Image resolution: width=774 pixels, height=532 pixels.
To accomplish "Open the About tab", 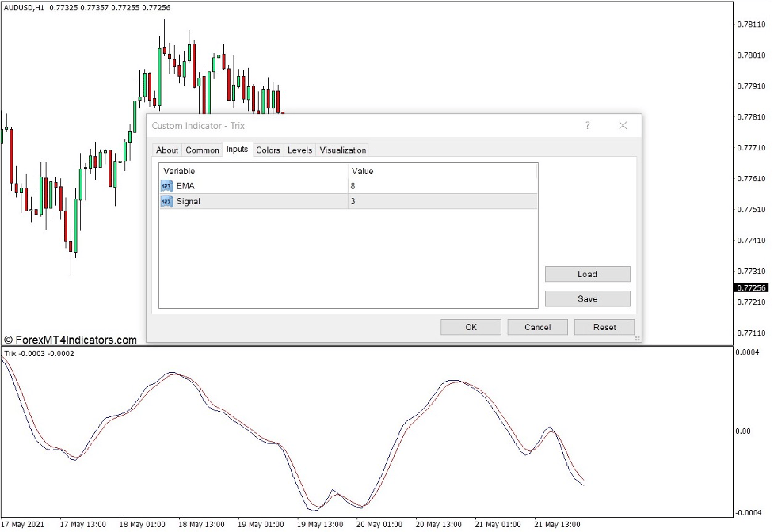I will click(167, 150).
